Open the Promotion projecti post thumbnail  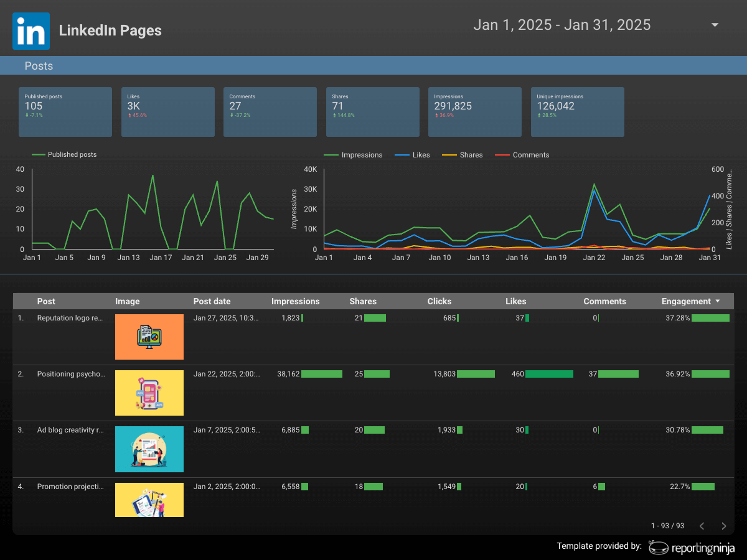point(149,500)
